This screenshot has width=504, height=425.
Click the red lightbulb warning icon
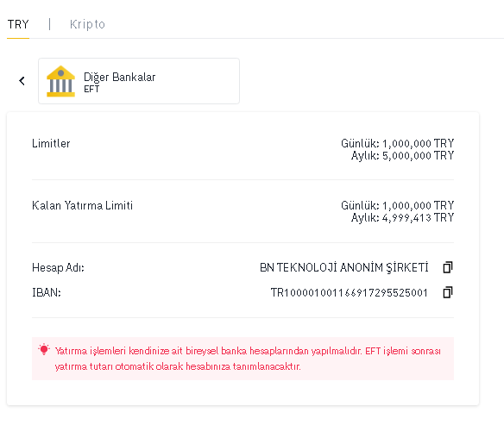(x=44, y=349)
